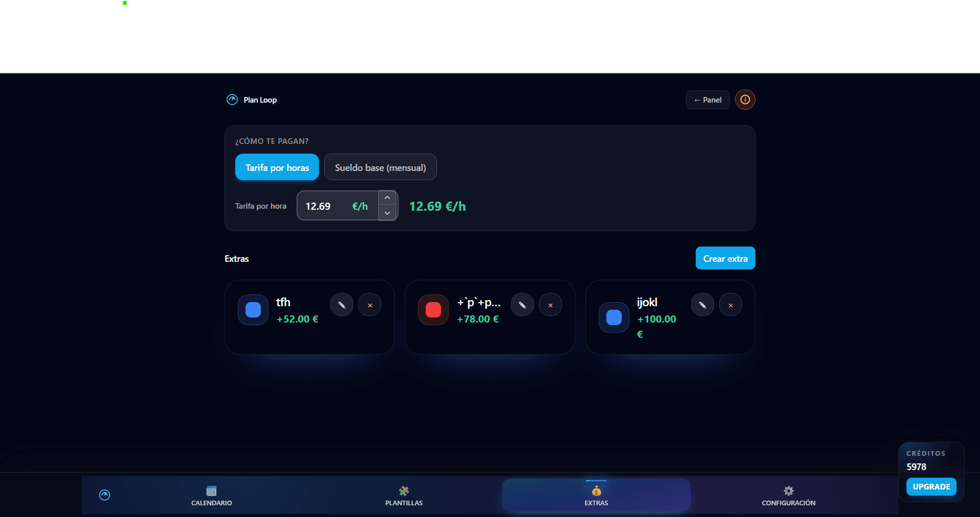This screenshot has width=980, height=517.
Task: Remove the +78.00 € extra
Action: [550, 305]
